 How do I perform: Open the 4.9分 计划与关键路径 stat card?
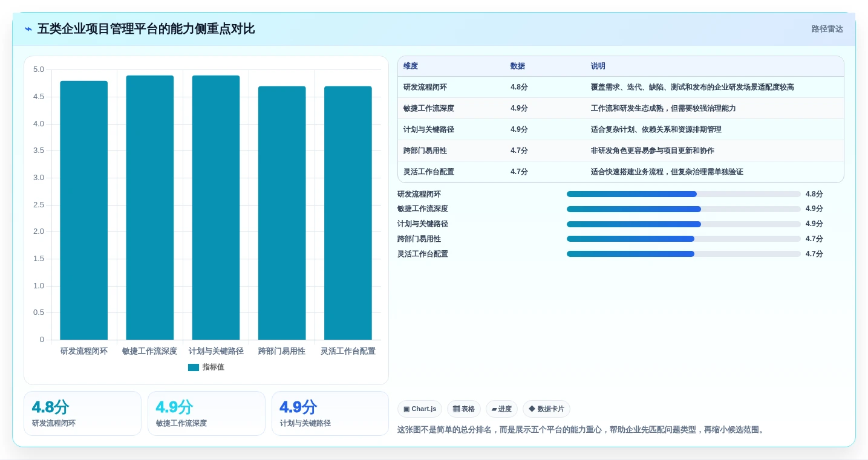coord(330,413)
